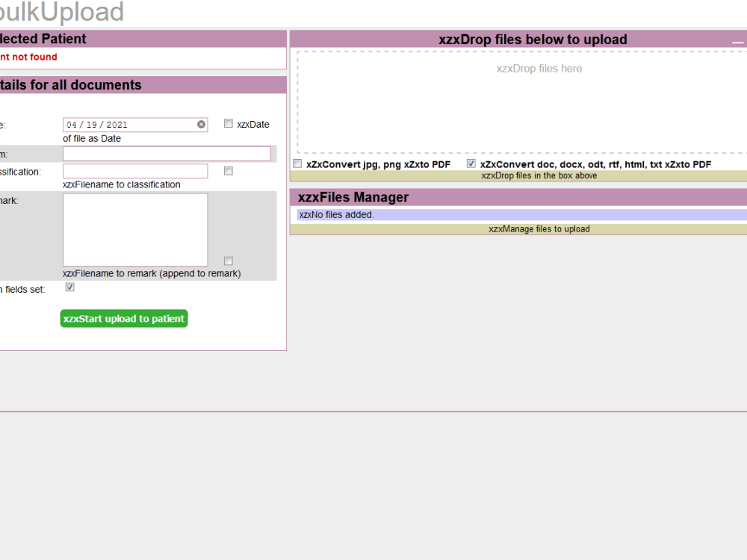This screenshot has height=560, width=747.
Task: Click inside the remark text area
Action: click(134, 228)
